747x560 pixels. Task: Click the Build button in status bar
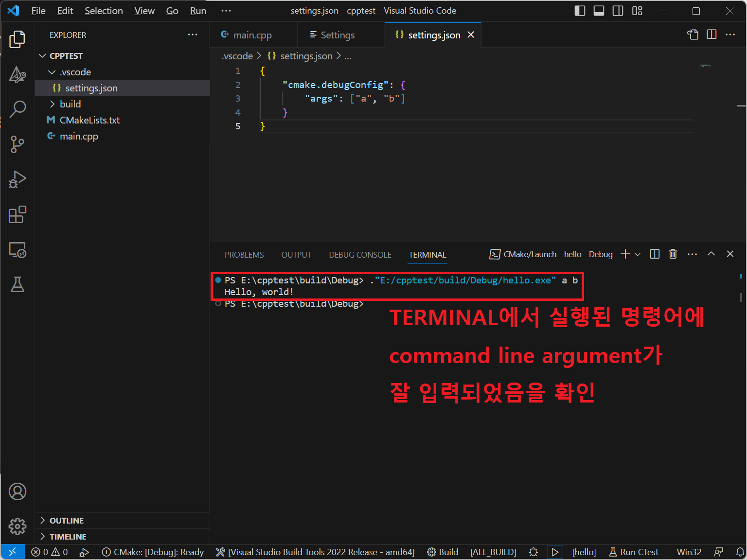(x=443, y=552)
